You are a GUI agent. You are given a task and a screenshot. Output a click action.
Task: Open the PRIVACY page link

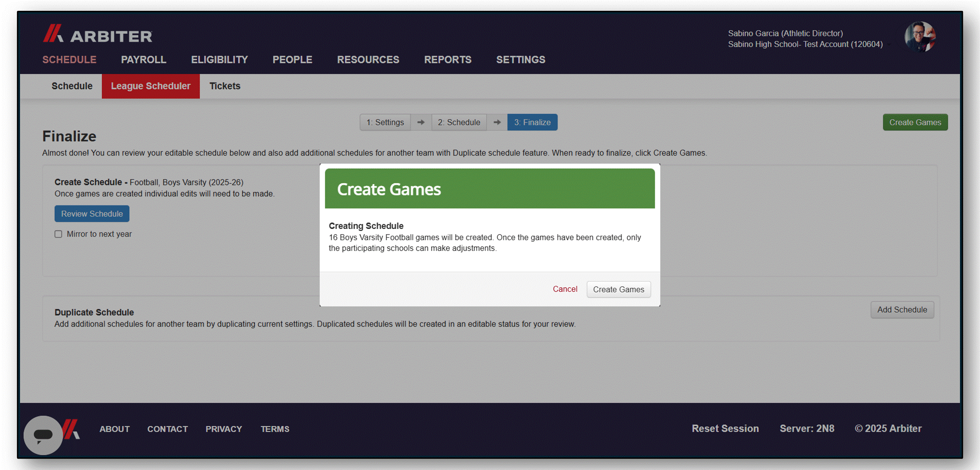click(223, 429)
